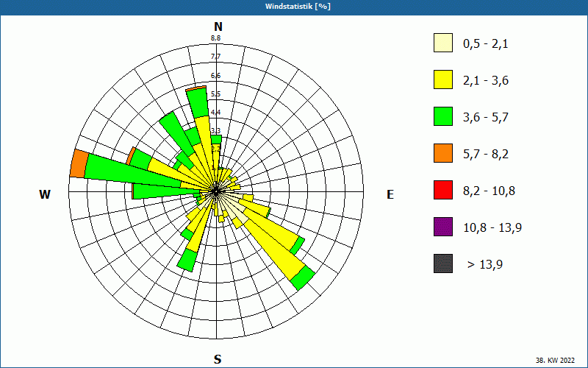Viewport: 588px width, 368px height.
Task: Click the E compass label
Action: (390, 194)
